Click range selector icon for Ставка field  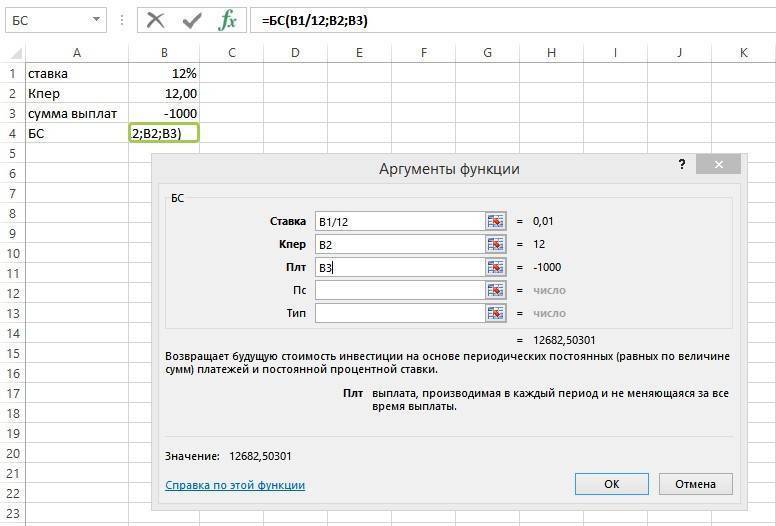(496, 221)
